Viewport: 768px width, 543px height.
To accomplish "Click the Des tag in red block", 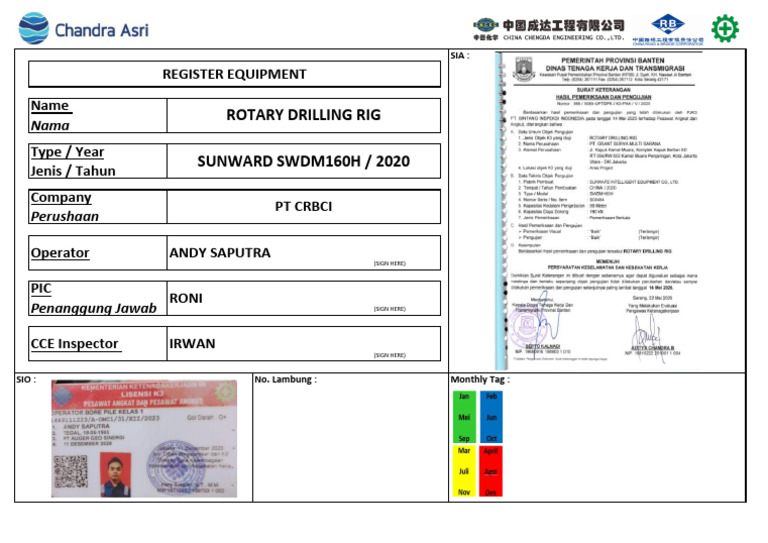I will click(491, 493).
